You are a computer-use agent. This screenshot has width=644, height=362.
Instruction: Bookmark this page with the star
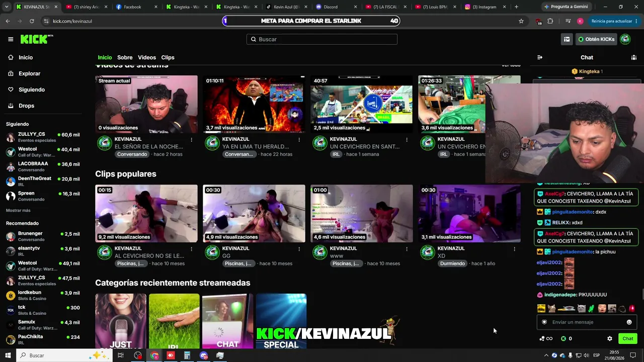coord(521,21)
